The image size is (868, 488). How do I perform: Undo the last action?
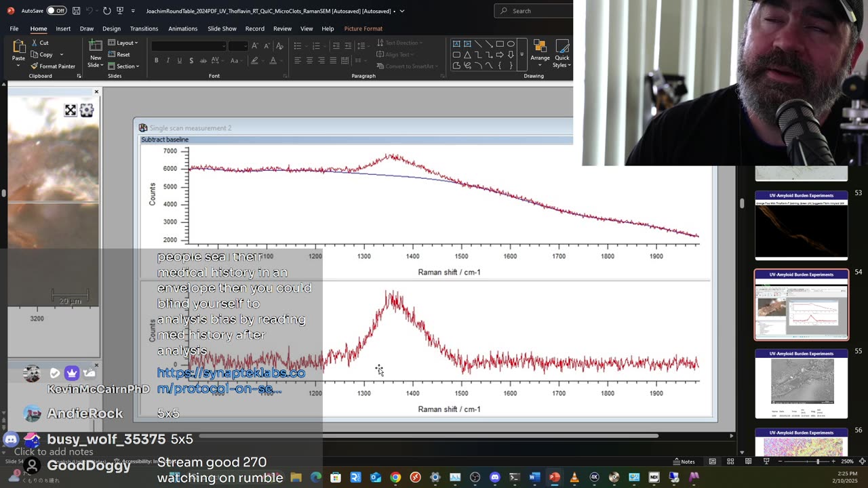click(91, 11)
